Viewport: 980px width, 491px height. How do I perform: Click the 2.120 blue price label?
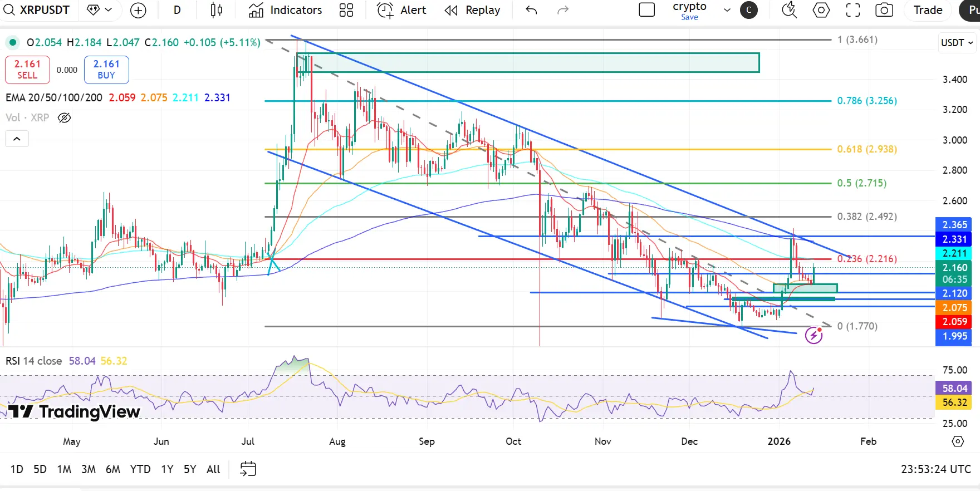click(x=954, y=293)
